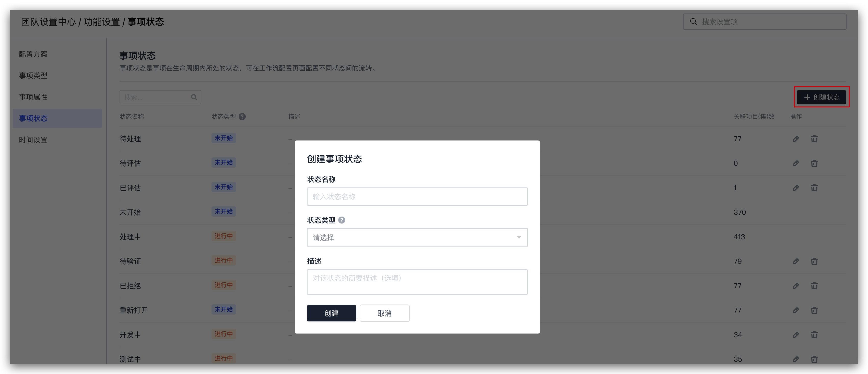The image size is (868, 374).
Task: Edit the 已评估 status row
Action: 795,188
